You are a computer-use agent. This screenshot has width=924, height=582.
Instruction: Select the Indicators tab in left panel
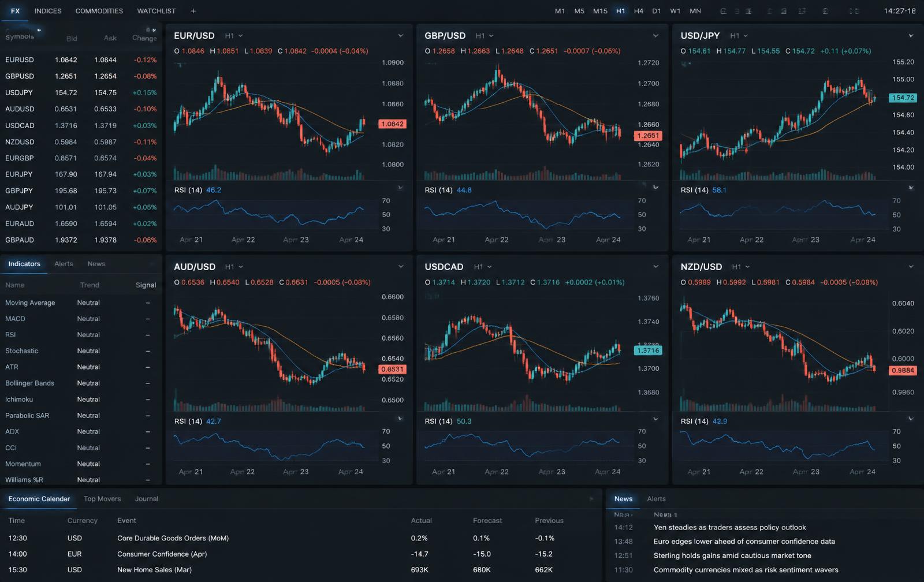point(24,264)
